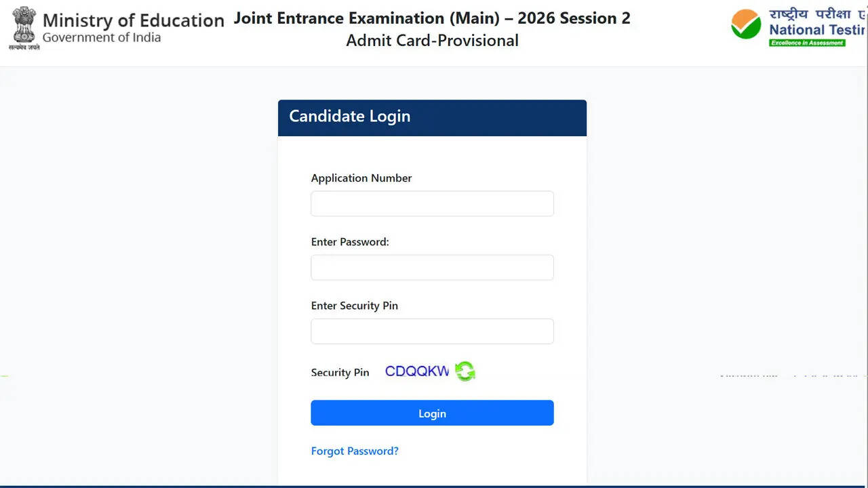Click the green refresh arrows beside CDQQKW
This screenshot has width=868, height=488.
[465, 371]
